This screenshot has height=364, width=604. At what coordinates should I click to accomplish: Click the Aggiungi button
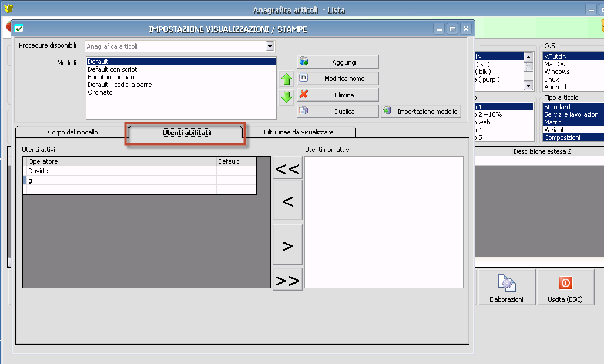point(338,62)
